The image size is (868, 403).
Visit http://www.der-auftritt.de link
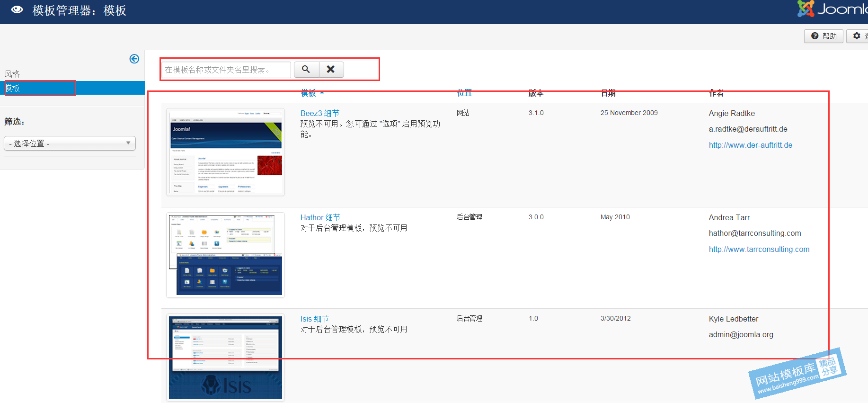click(x=751, y=145)
